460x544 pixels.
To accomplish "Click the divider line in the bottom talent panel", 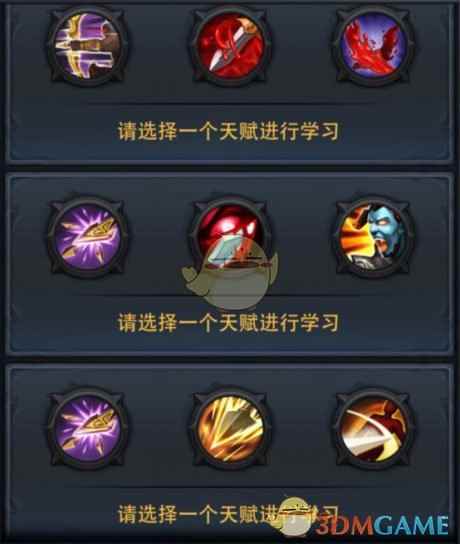I will 230,487.
